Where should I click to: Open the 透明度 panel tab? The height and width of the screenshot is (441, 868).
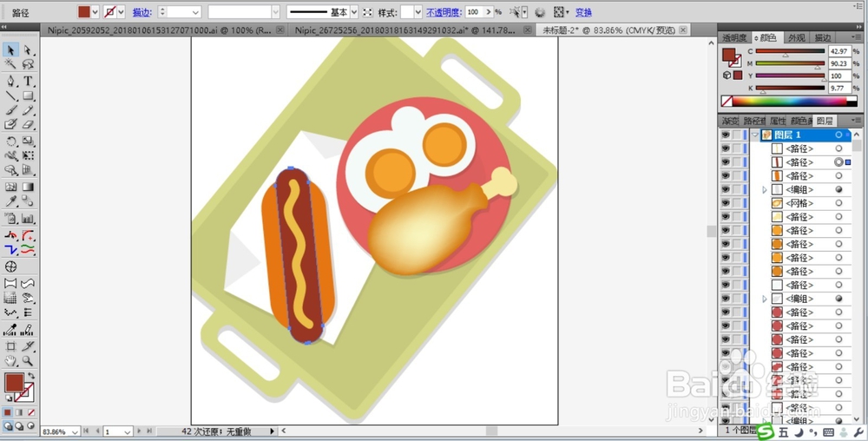point(734,38)
